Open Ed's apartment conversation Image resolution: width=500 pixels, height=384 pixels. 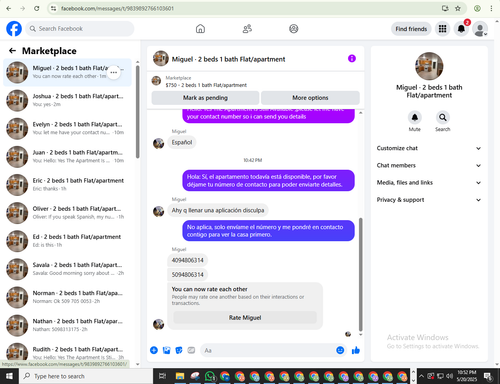(67, 241)
